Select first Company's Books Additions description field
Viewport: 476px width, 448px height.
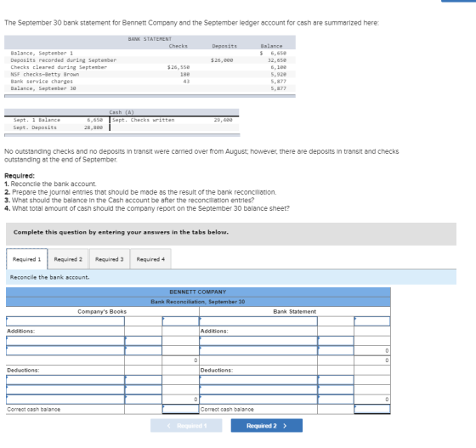coord(65,341)
